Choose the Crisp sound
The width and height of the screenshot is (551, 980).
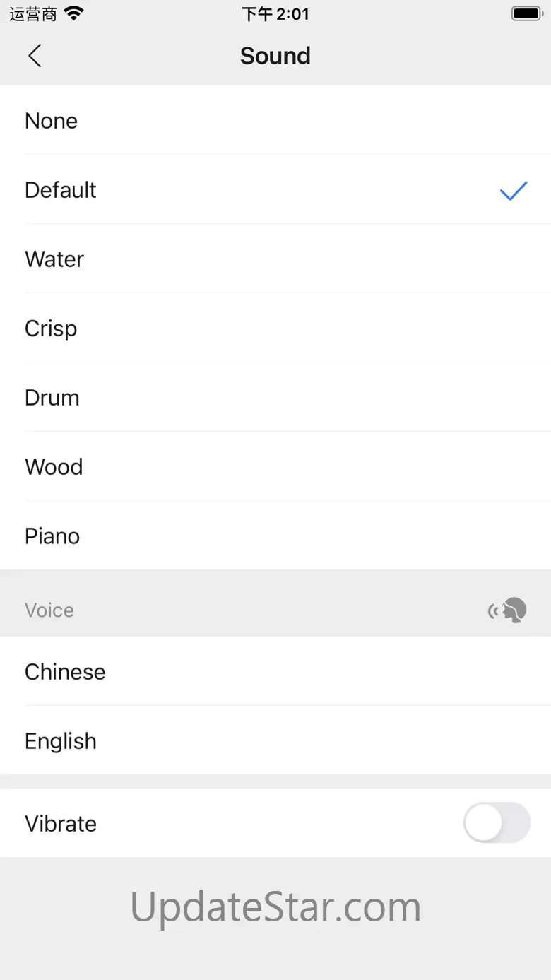tap(275, 329)
